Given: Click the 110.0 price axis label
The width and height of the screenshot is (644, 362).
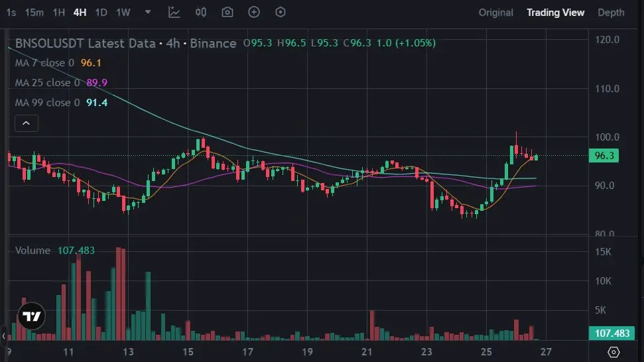Looking at the screenshot, I should coord(607,89).
